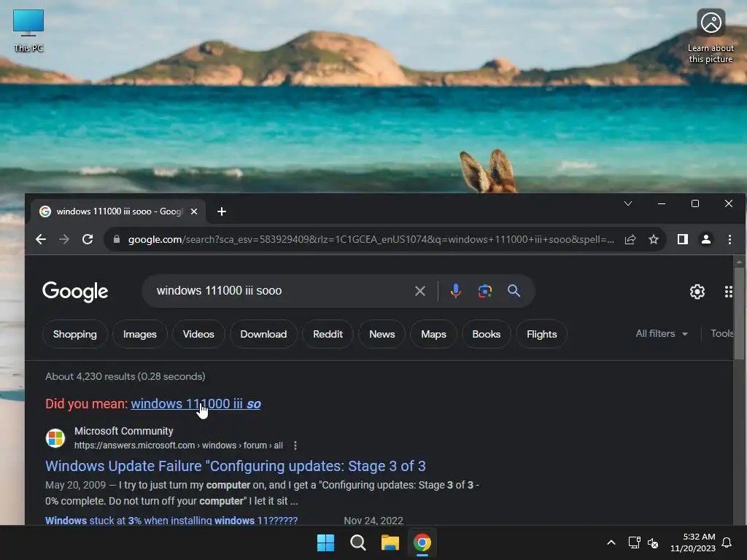Open Windows Start menu
This screenshot has width=747, height=560.
[x=326, y=542]
